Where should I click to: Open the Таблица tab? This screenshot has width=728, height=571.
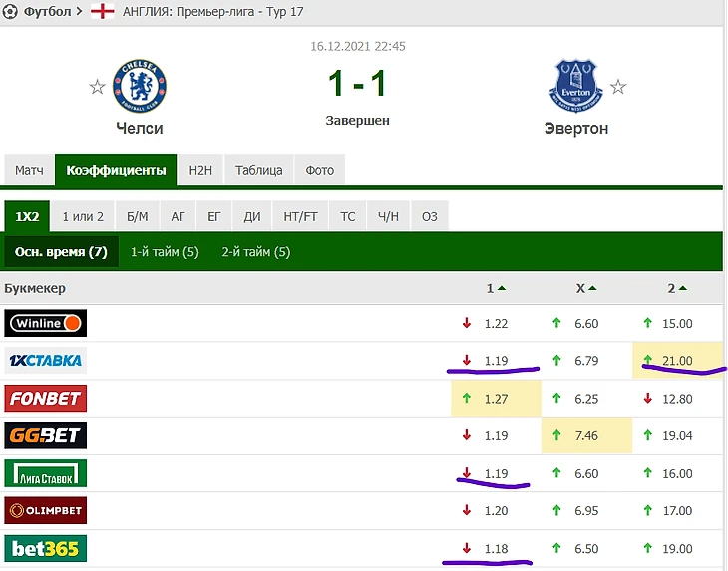[x=258, y=170]
